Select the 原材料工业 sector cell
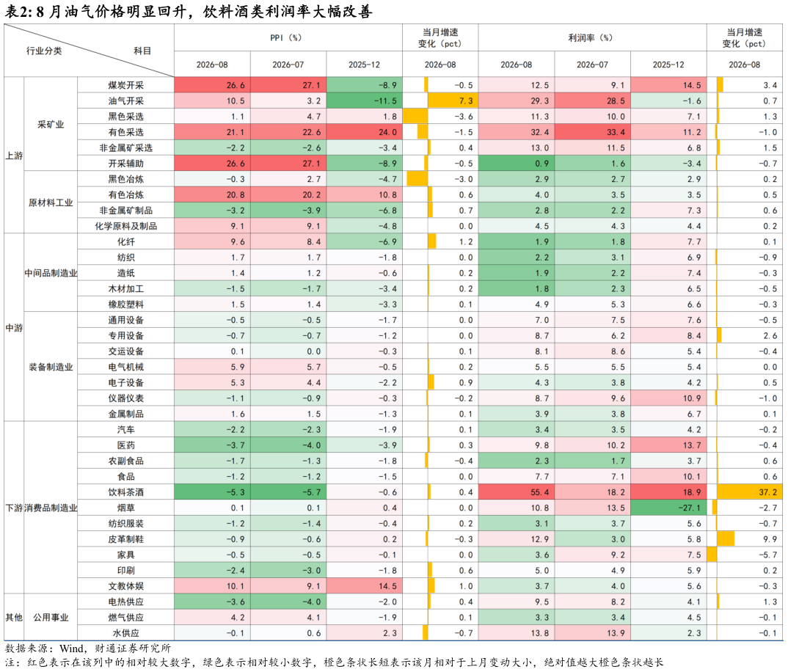This screenshot has height=672, width=788. point(51,202)
